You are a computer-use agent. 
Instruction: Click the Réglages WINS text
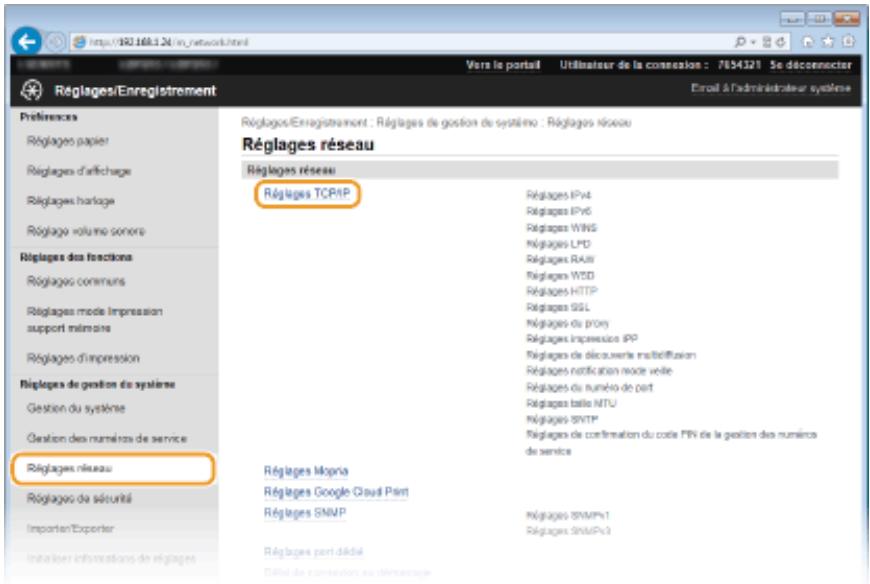click(x=561, y=228)
